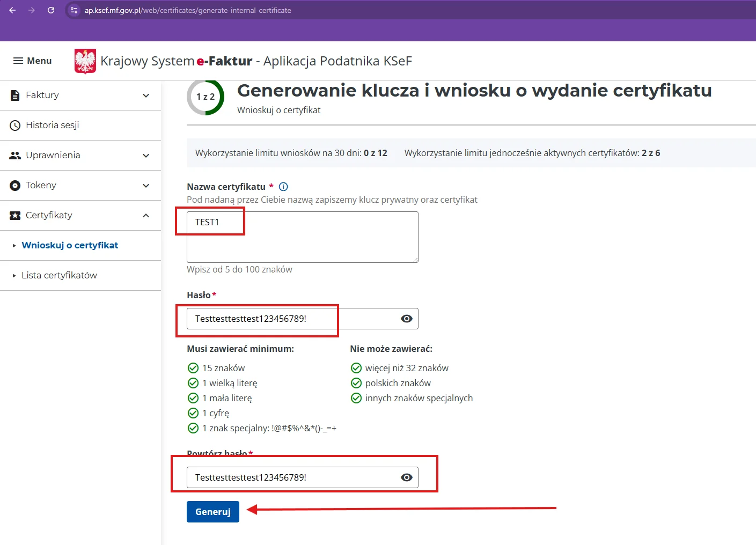This screenshot has height=545, width=756.
Task: Click the Generuj button
Action: tap(213, 512)
